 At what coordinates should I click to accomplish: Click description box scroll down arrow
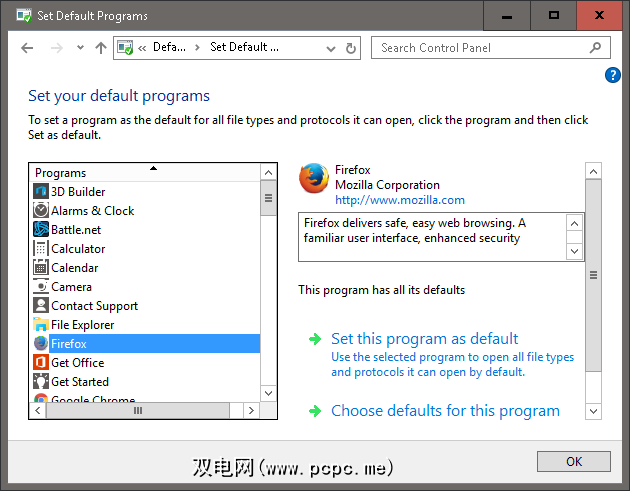[575, 252]
